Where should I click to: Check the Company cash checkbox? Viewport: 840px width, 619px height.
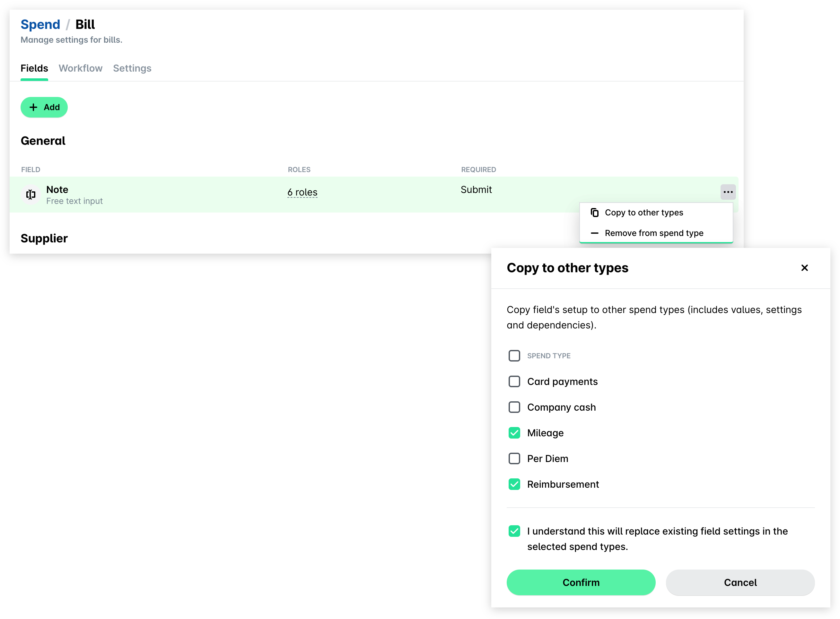(514, 407)
